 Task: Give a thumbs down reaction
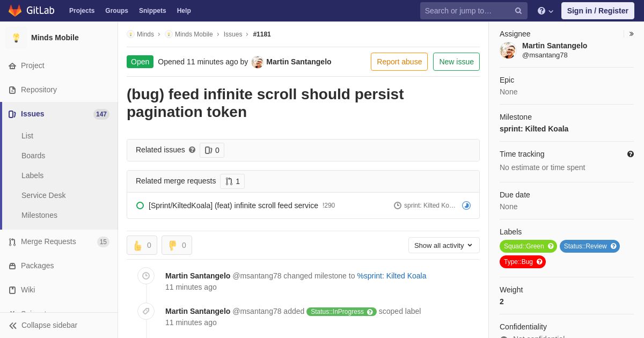(x=177, y=245)
